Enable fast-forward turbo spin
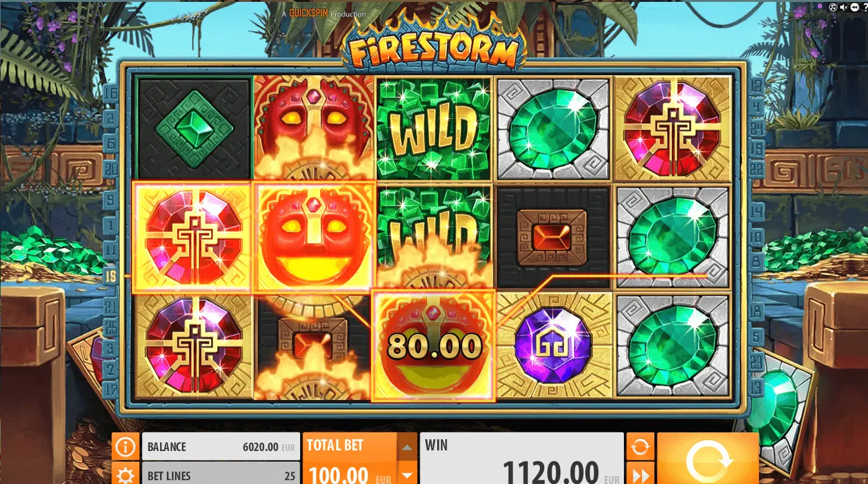Screen dimensions: 868x484 pos(640,473)
